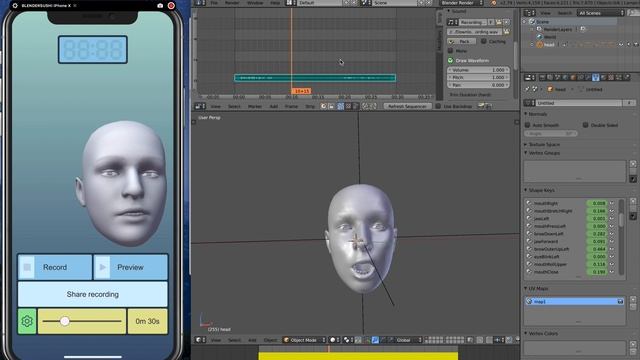640x360 pixels.
Task: Toggle mute checkbox for mouthRight shape key
Action: pyautogui.click(x=611, y=203)
